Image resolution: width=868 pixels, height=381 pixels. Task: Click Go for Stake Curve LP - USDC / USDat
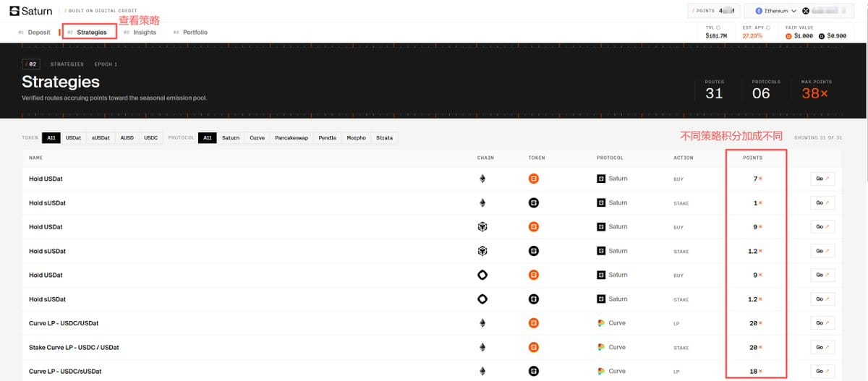coord(822,347)
